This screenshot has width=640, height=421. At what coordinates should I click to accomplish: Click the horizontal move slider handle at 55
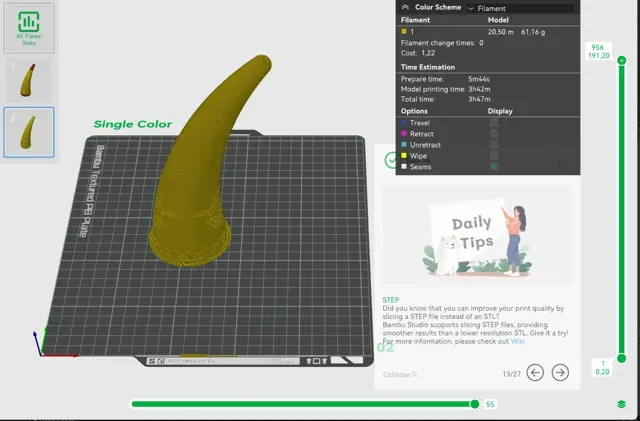tap(475, 404)
